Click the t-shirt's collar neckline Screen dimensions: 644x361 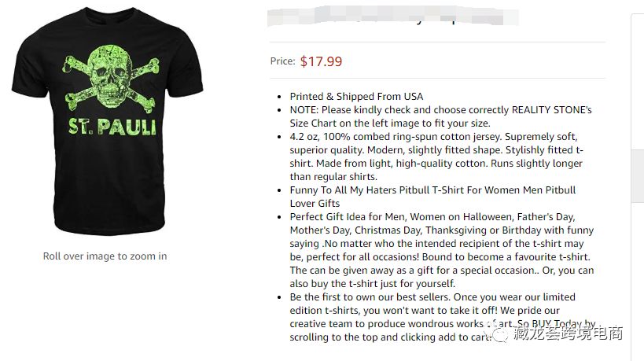click(x=106, y=17)
